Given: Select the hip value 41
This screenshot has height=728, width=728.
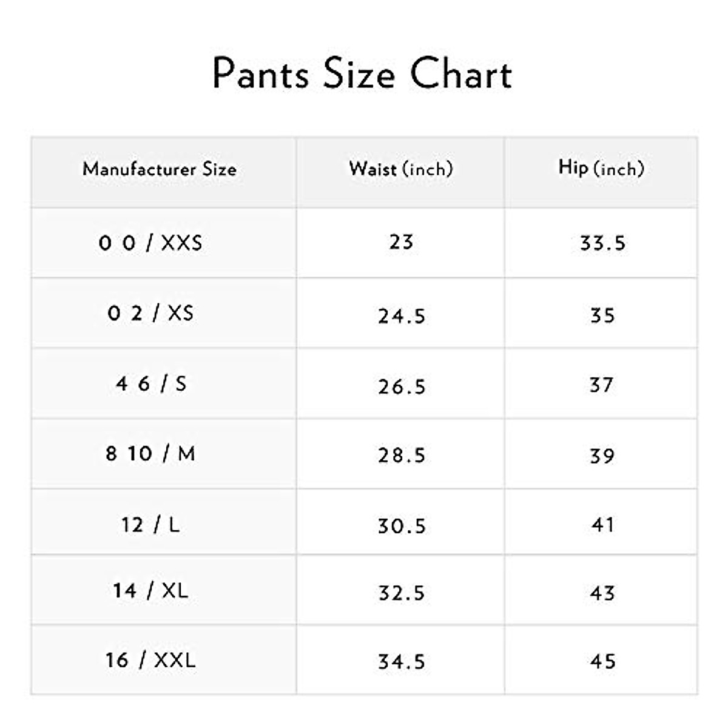Looking at the screenshot, I should pos(602,525).
